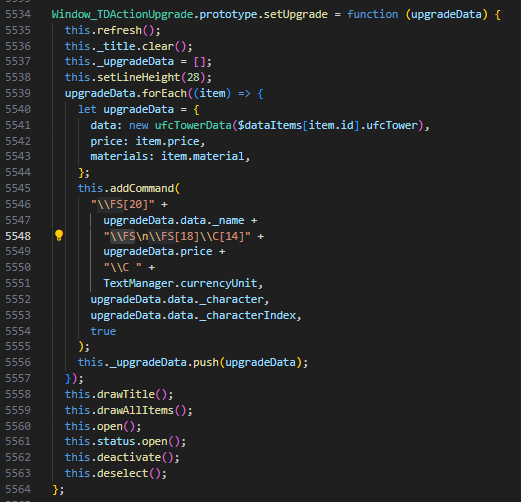Screen dimensions: 521x502
Task: Click drawTitle method call
Action: coord(126,394)
